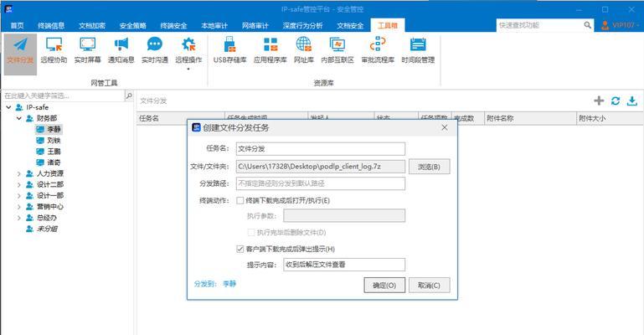
Task: Expand the 总经办 department node
Action: pos(19,218)
